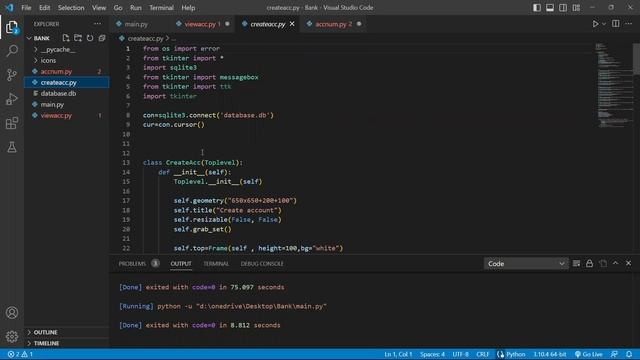The width and height of the screenshot is (640, 360).
Task: Select Python interpreter 3.10.4 64-bit
Action: 549,354
